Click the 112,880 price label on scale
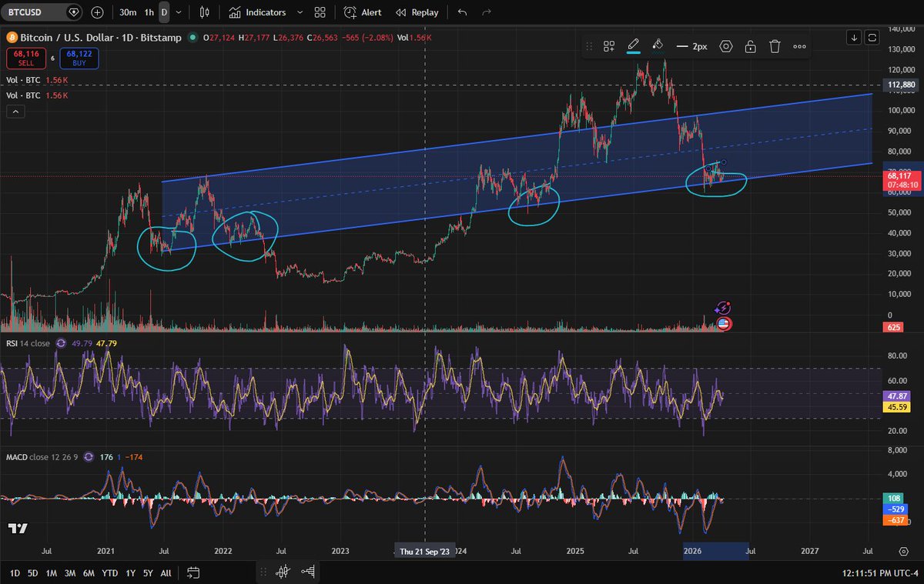The height and width of the screenshot is (584, 924). click(902, 85)
